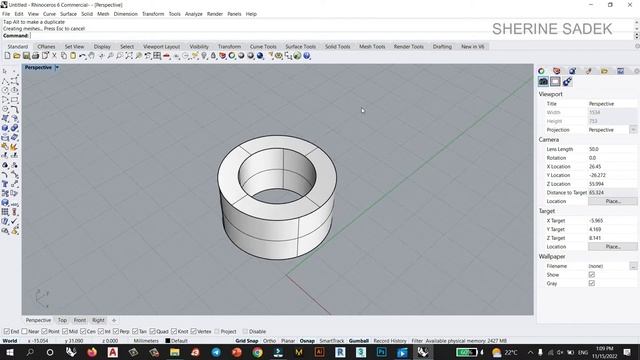Toggle Ortho in status bar
640x360 pixels.
(x=269, y=341)
